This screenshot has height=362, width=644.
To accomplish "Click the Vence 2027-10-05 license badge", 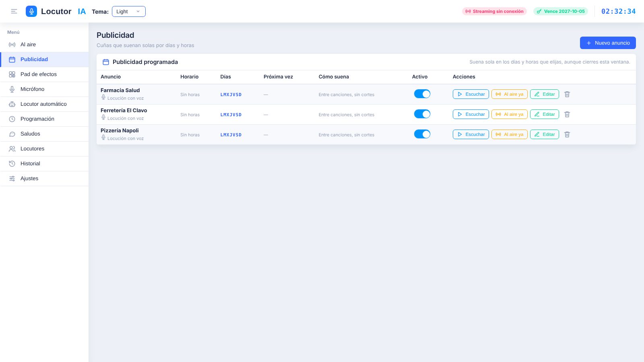I will pyautogui.click(x=561, y=11).
